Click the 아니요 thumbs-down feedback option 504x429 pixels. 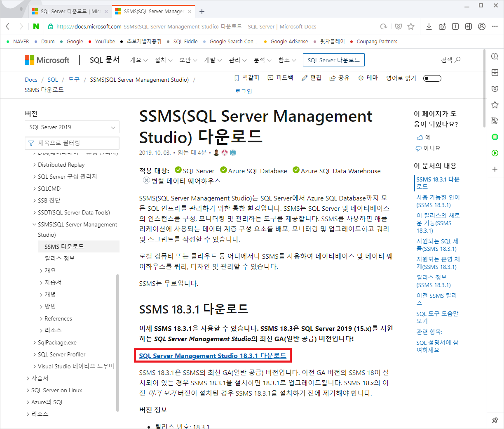click(x=428, y=148)
